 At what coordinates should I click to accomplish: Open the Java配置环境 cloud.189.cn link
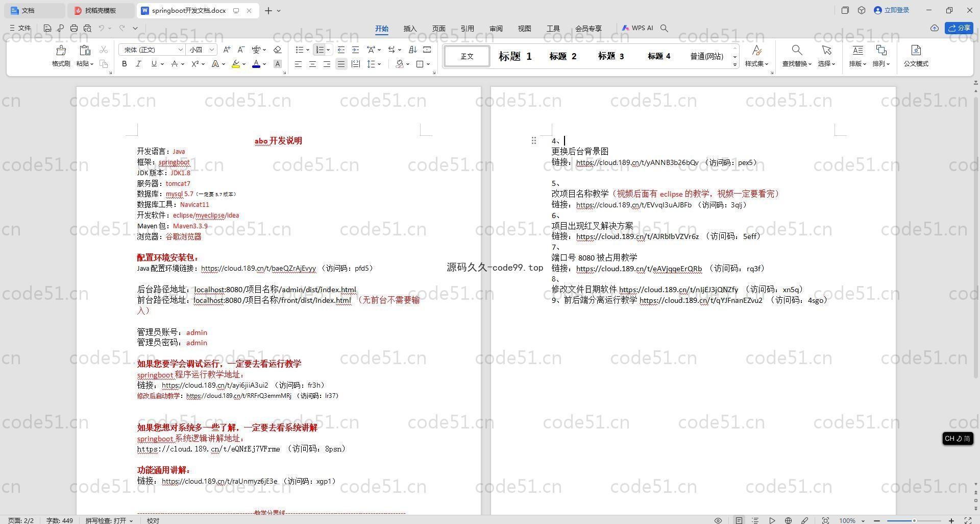pyautogui.click(x=258, y=268)
